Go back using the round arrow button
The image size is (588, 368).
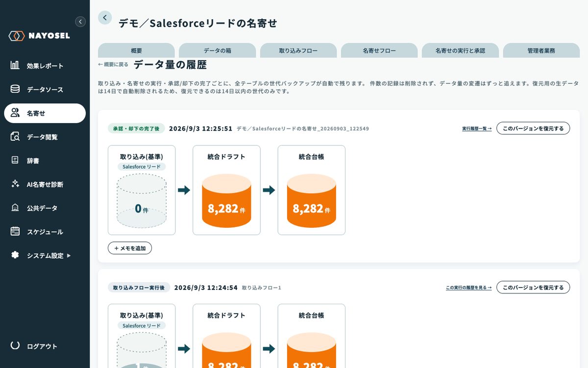[105, 18]
